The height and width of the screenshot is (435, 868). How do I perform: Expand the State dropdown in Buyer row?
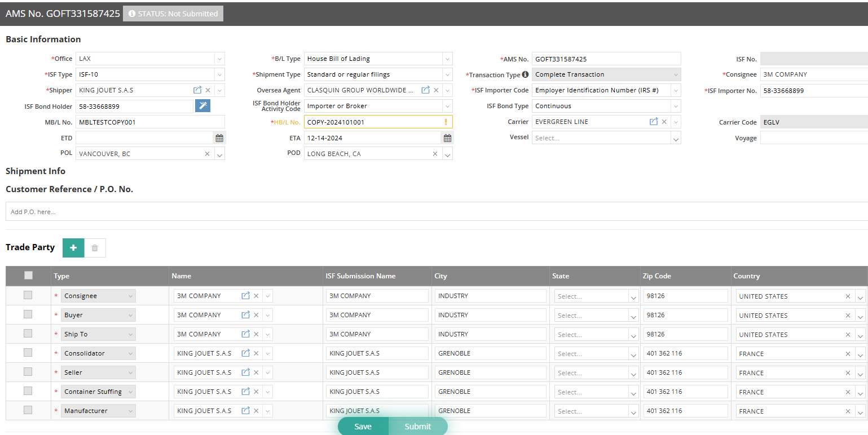pos(633,316)
